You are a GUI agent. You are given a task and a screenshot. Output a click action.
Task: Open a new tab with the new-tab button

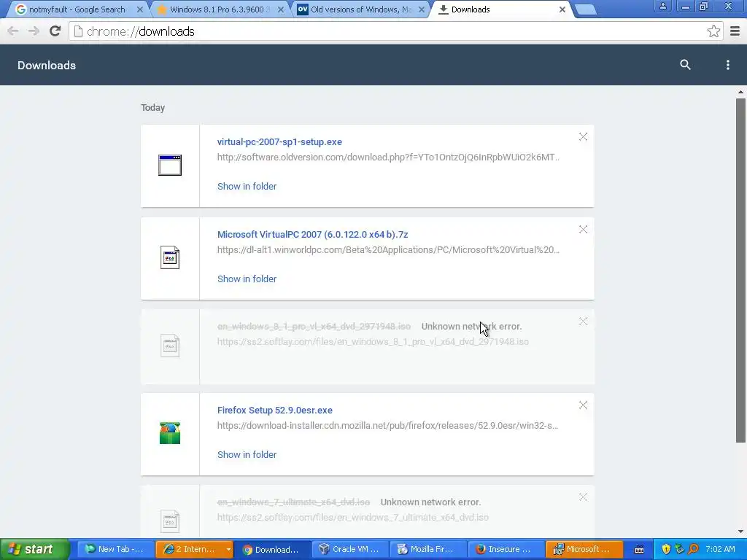(586, 9)
